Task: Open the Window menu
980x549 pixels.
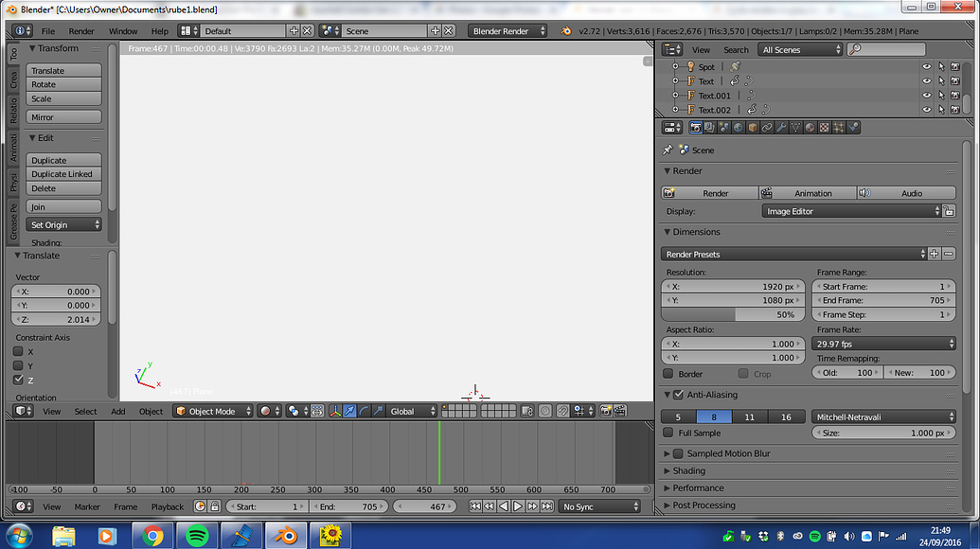Action: coord(123,31)
